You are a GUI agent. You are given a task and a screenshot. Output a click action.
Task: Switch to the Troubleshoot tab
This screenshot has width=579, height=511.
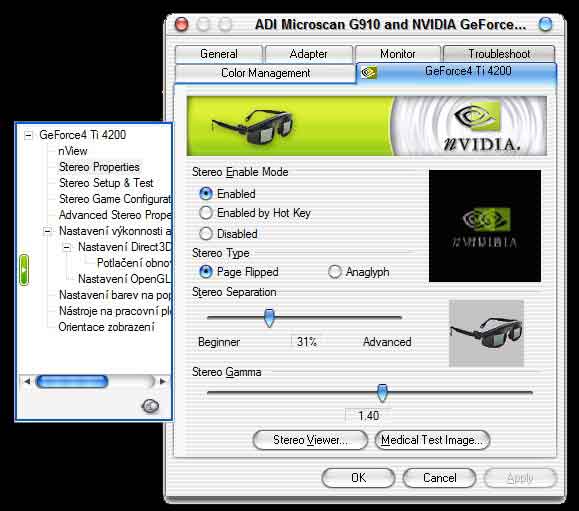499,54
